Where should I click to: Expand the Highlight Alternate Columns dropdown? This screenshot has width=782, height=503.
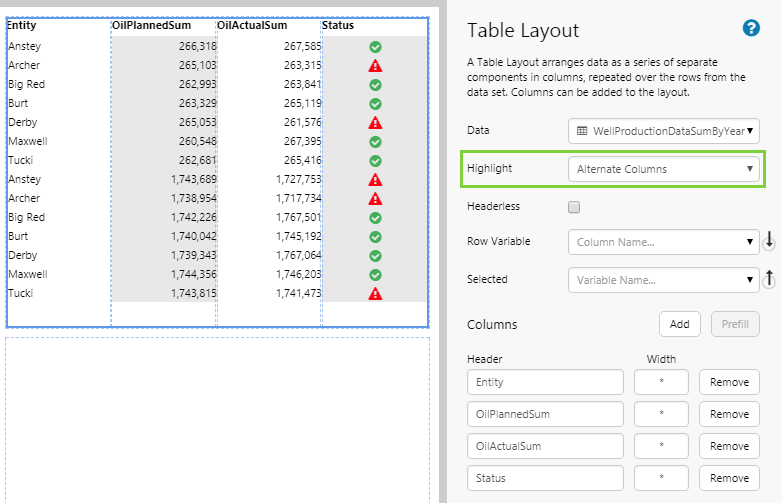coord(663,169)
